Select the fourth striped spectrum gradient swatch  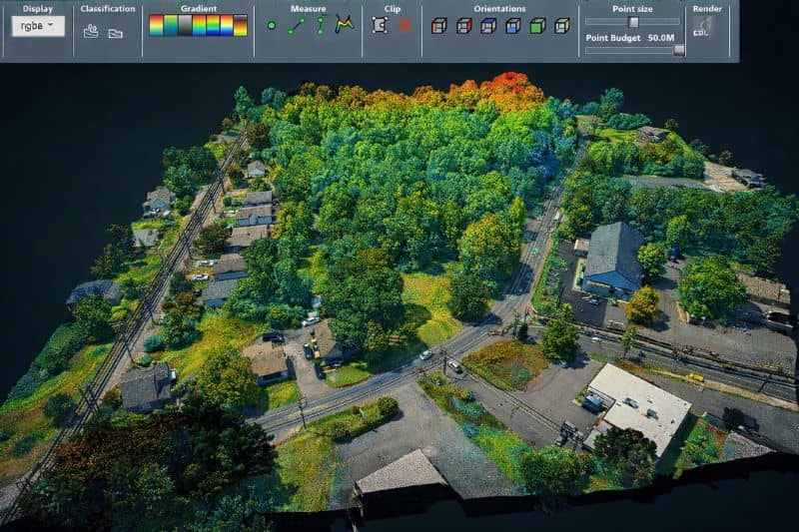pos(199,26)
